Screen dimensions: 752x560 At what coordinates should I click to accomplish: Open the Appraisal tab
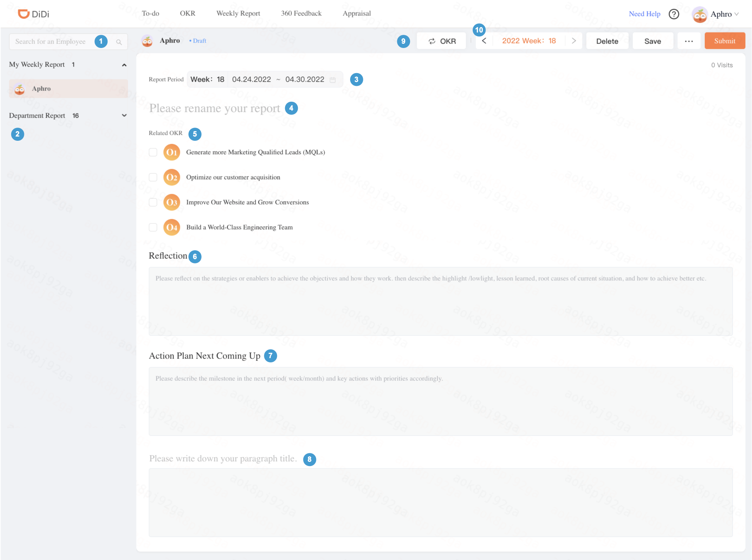pos(357,13)
